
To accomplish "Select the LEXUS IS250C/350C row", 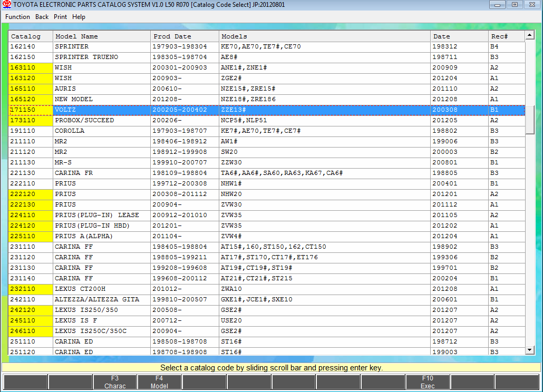I will coord(267,331).
